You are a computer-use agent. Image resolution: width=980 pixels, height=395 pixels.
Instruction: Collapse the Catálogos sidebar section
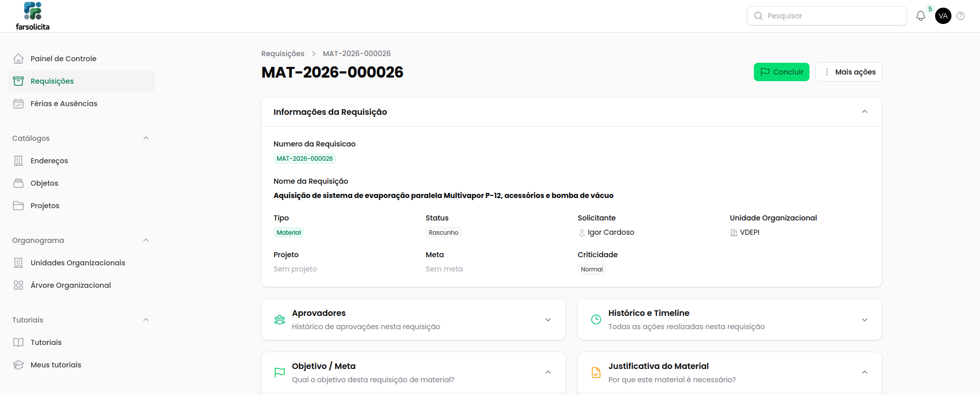click(x=146, y=138)
